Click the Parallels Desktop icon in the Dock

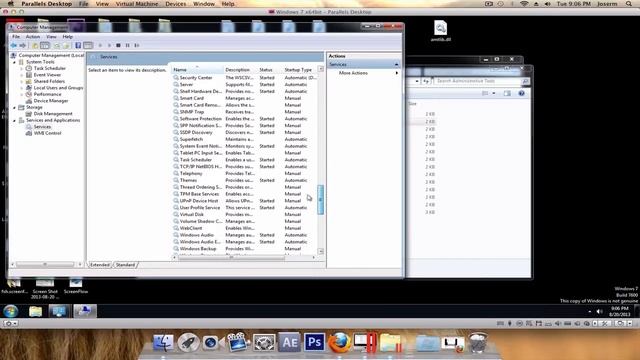pyautogui.click(x=365, y=342)
